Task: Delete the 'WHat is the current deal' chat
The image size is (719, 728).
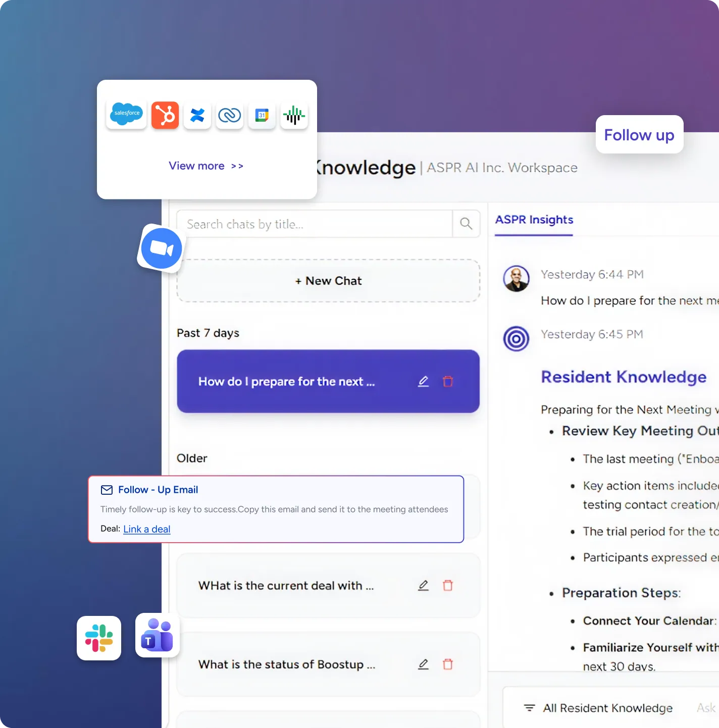Action: pos(448,586)
